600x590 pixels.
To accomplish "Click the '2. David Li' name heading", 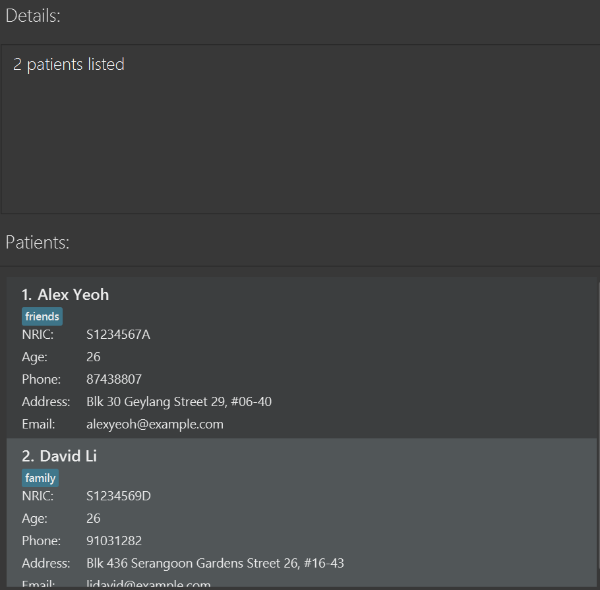I will coord(60,456).
